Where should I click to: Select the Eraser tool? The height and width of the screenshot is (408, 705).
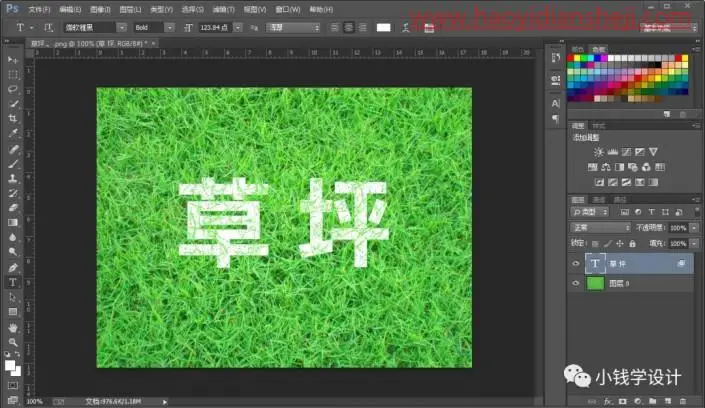13,208
